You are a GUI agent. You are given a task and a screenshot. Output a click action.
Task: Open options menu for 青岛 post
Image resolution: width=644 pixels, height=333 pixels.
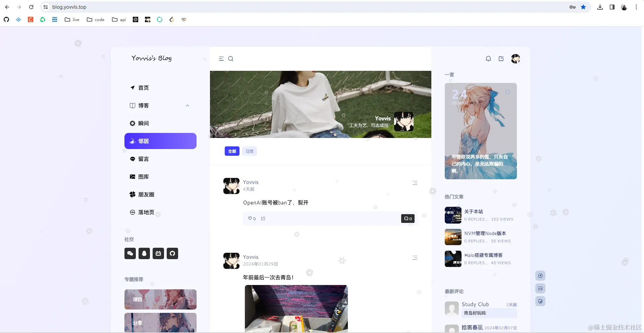click(x=415, y=258)
